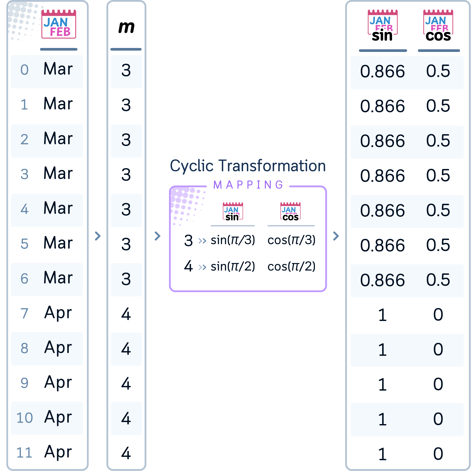Click the double chevron beside 3 in Mapping
Screen dimensions: 476x471
click(202, 241)
